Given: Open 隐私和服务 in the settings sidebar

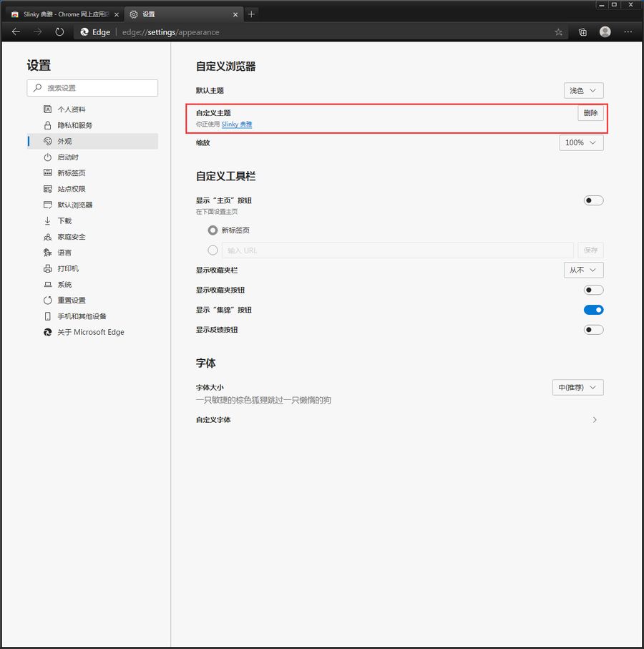Looking at the screenshot, I should [74, 125].
